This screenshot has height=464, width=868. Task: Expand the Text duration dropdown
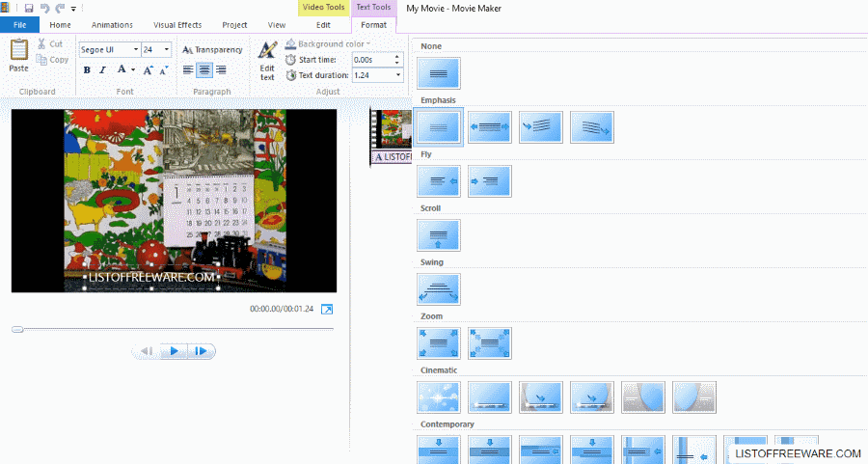point(398,75)
